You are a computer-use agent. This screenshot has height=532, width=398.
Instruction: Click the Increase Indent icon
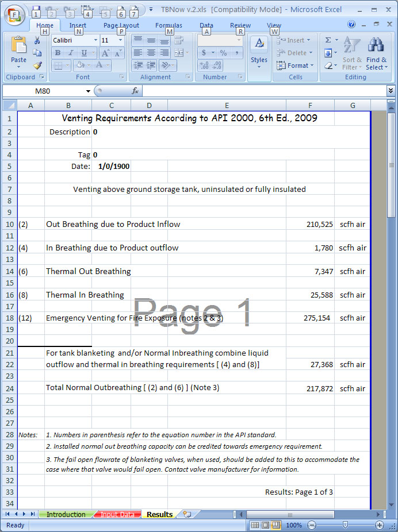pyautogui.click(x=151, y=65)
